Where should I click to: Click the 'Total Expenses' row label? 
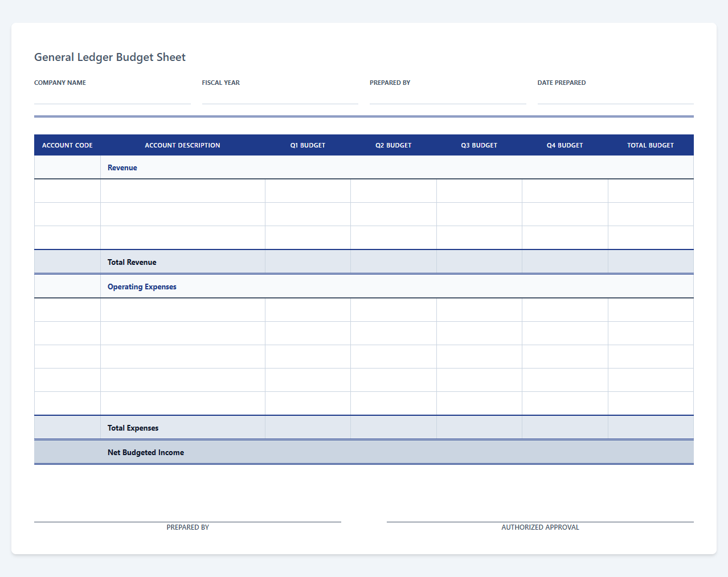click(x=133, y=428)
